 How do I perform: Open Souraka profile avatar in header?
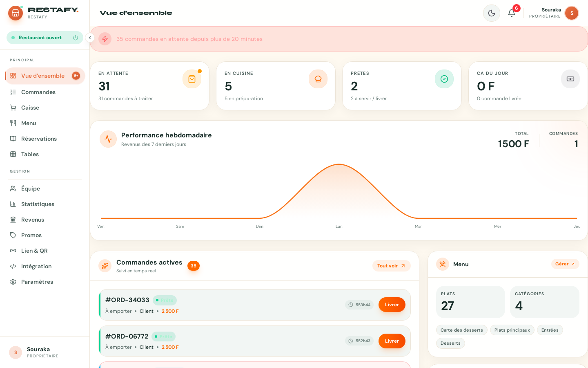coord(572,13)
